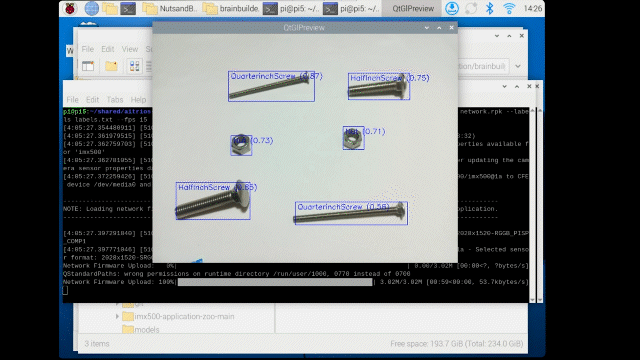Click the QtGlPreview title bar
This screenshot has height=360, width=640.
click(304, 28)
